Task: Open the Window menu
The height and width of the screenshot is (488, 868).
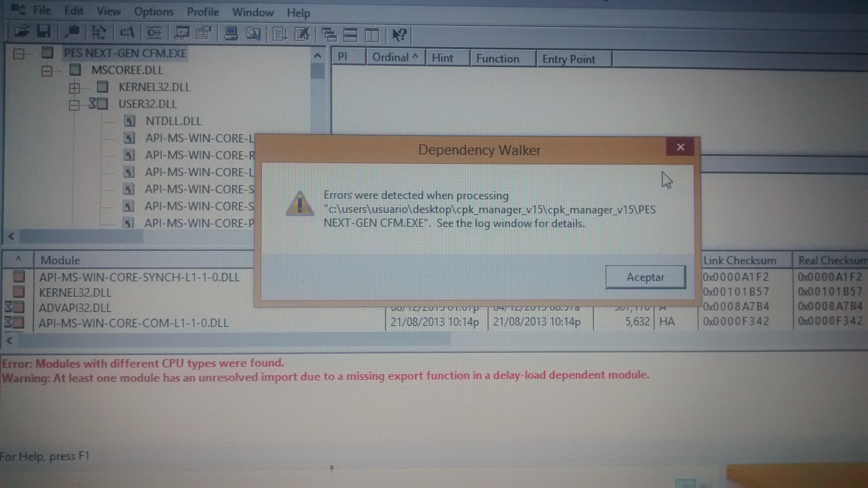Action: click(253, 12)
